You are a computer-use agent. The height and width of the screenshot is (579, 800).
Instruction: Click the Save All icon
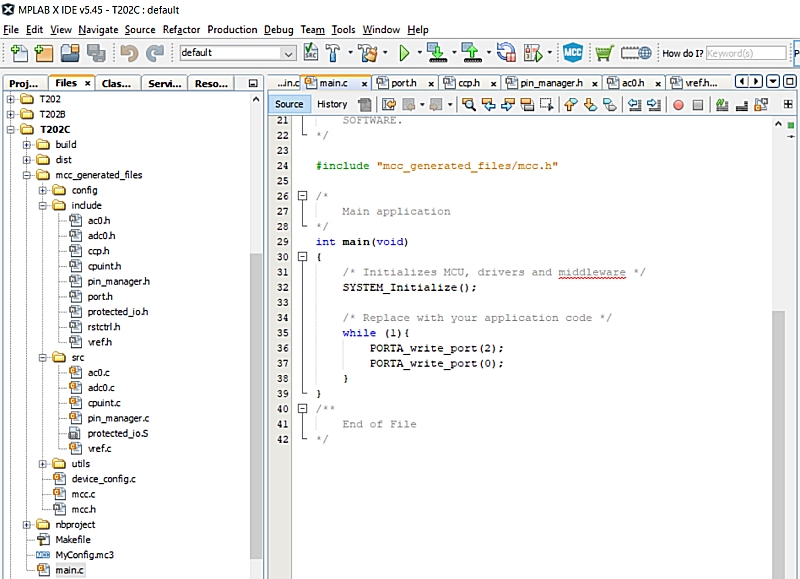pyautogui.click(x=95, y=52)
